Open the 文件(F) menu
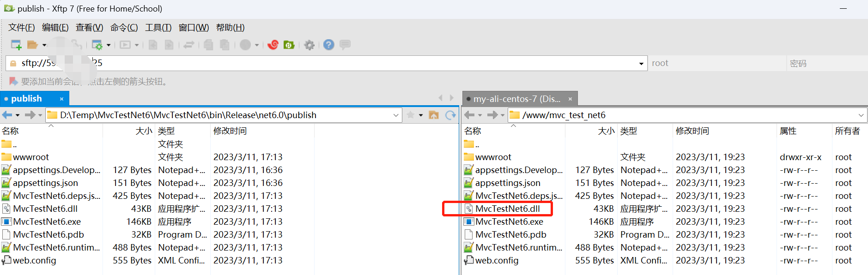The width and height of the screenshot is (868, 275). pos(21,28)
